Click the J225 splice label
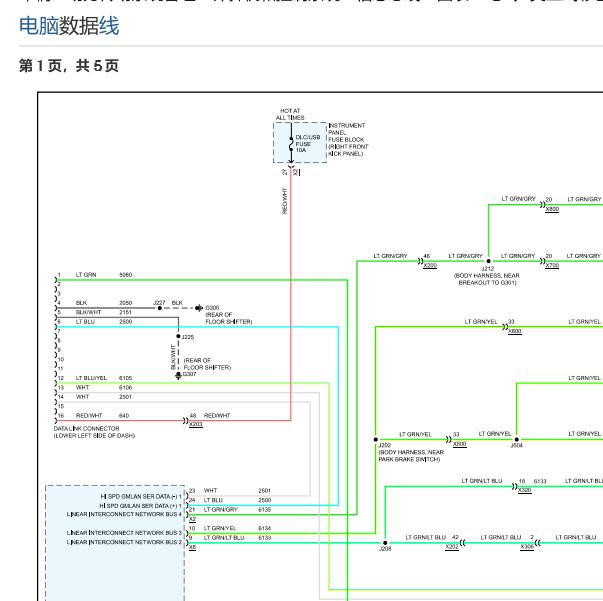This screenshot has height=601, width=603. click(x=188, y=337)
